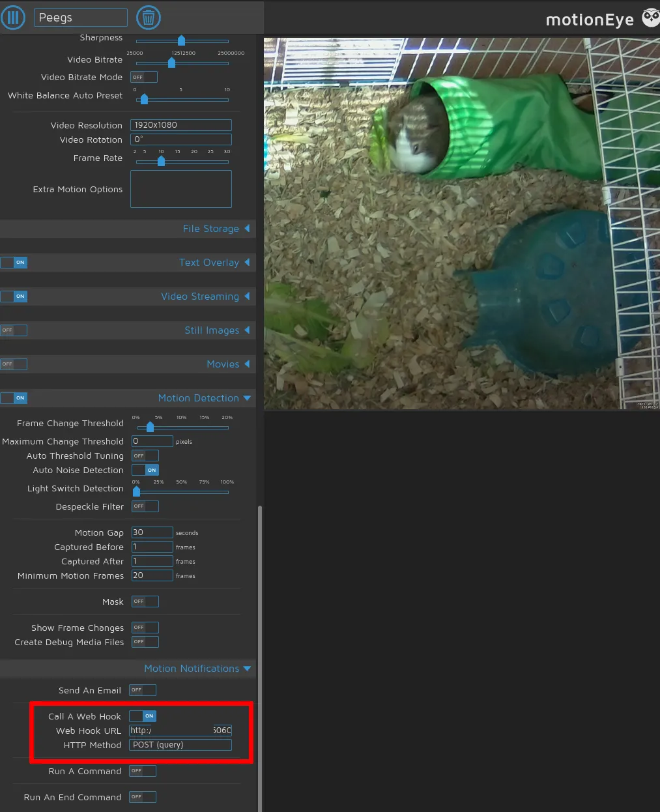Disable the Call A Web Hook toggle
660x812 pixels.
pos(142,716)
